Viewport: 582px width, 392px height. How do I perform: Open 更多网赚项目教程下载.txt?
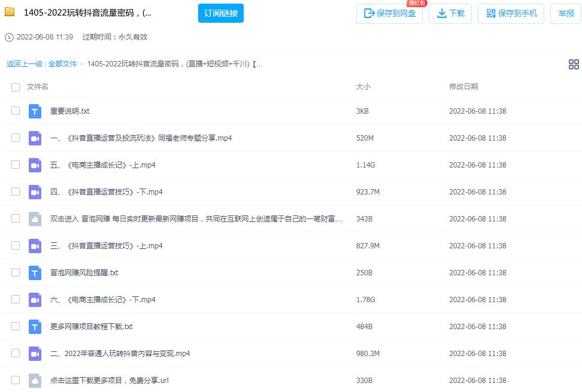click(91, 327)
